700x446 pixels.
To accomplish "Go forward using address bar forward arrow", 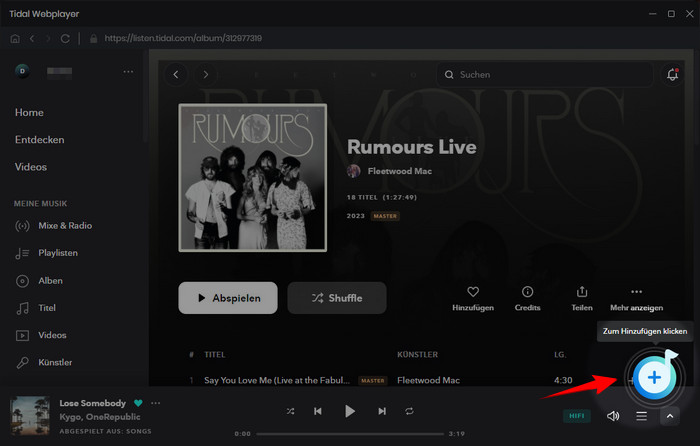I will pyautogui.click(x=48, y=39).
